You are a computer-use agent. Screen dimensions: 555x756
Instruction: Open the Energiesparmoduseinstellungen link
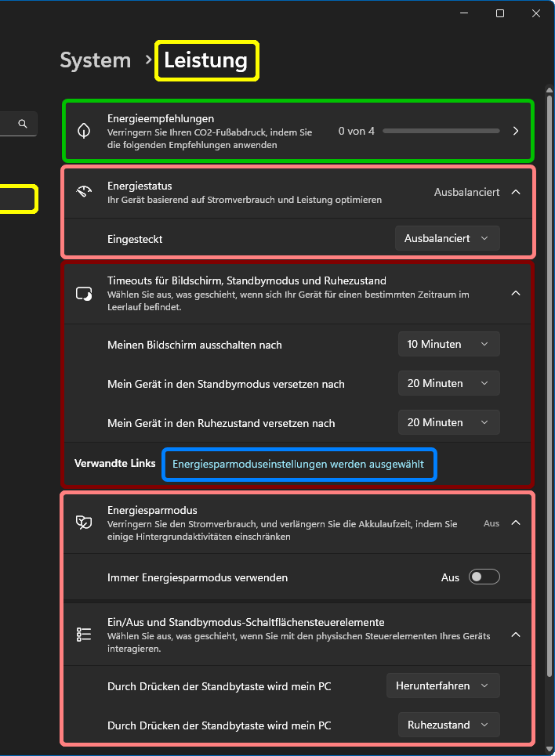(298, 464)
